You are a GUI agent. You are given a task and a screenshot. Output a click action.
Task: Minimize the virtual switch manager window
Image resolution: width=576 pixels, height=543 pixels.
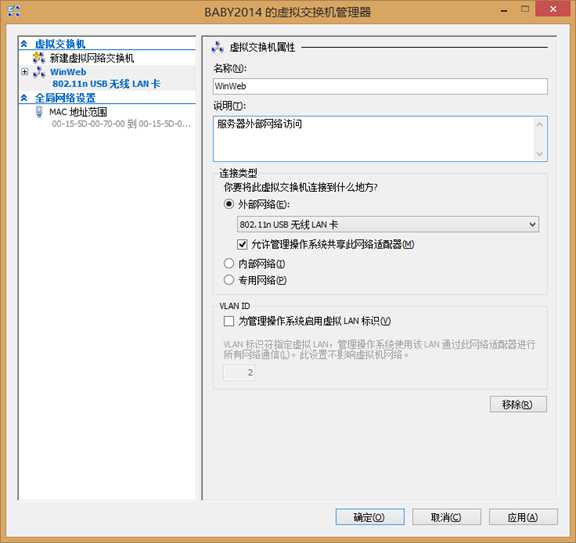coord(504,11)
